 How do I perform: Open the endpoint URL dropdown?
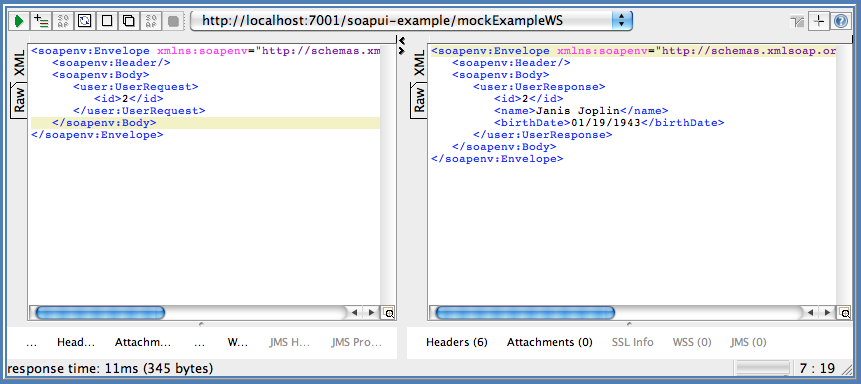point(622,21)
